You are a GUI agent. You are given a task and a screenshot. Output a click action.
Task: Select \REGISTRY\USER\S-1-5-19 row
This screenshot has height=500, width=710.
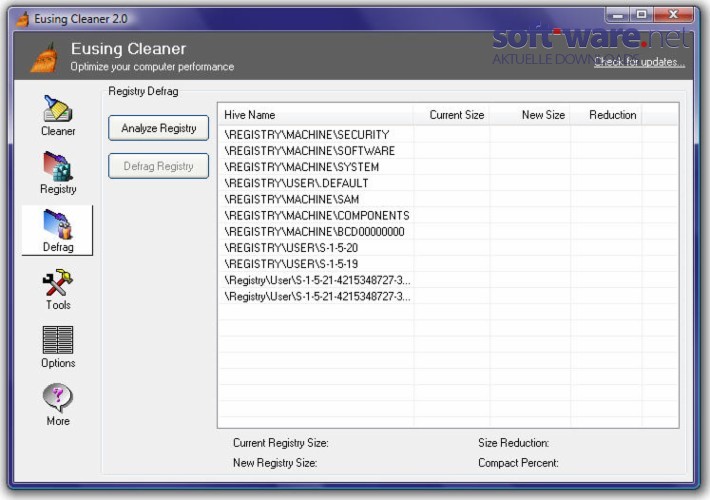click(x=448, y=264)
